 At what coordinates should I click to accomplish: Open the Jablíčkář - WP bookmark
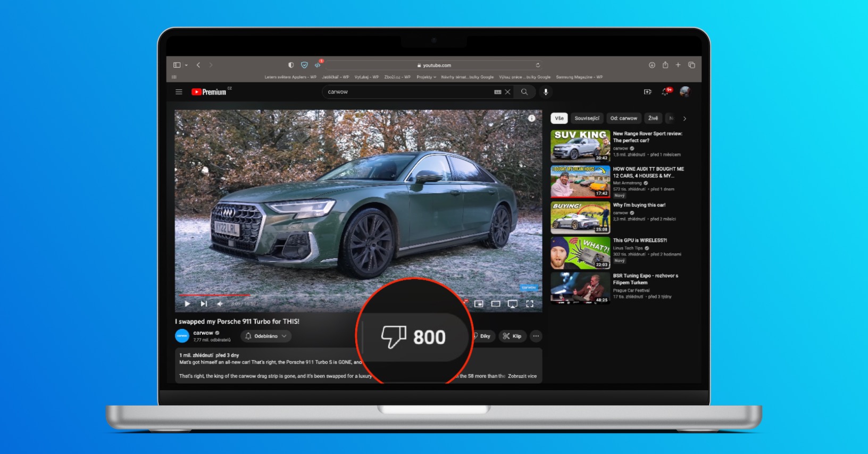pyautogui.click(x=335, y=77)
